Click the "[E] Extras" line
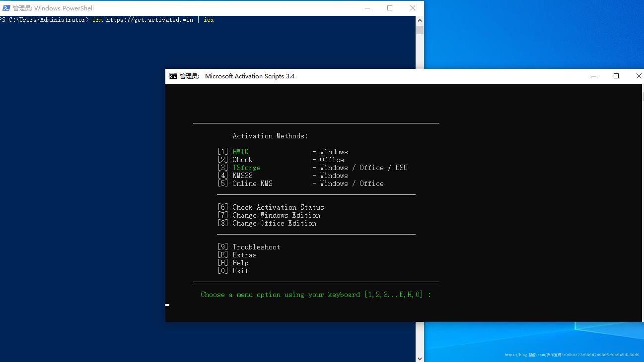Viewport: 644px width, 362px height. 237,255
